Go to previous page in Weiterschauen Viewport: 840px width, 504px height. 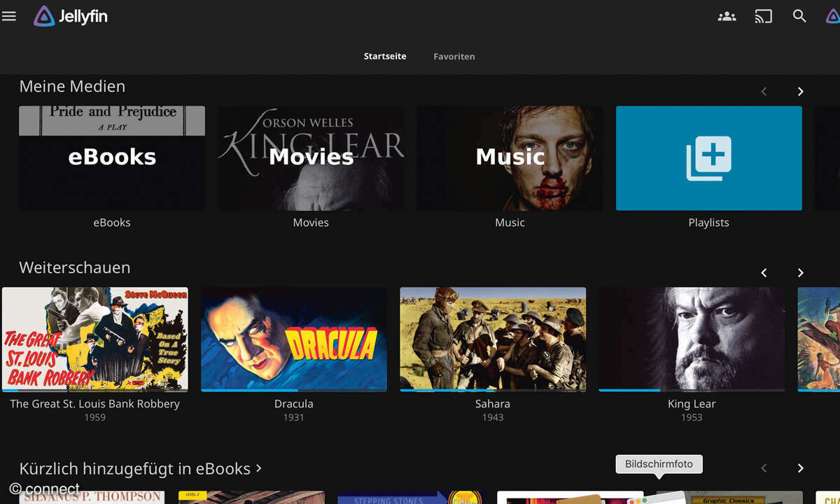point(764,272)
